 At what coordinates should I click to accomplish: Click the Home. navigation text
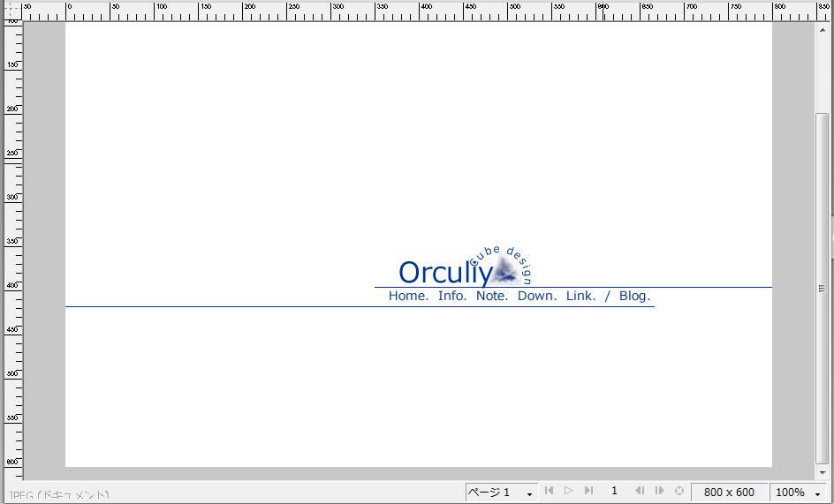click(x=408, y=296)
